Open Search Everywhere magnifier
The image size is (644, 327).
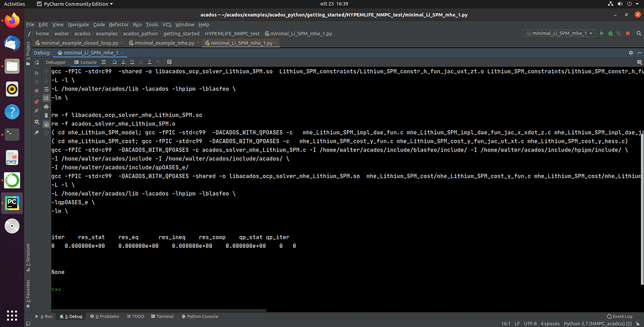[x=638, y=33]
